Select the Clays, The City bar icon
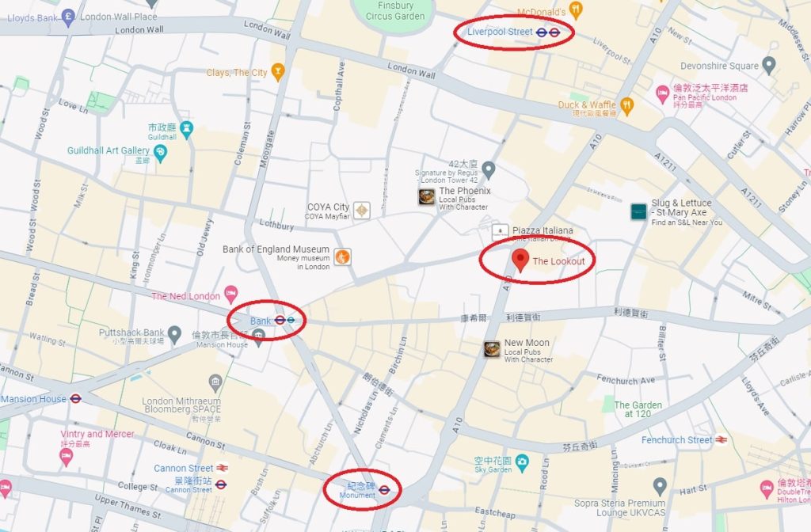This screenshot has height=532, width=811. [278, 72]
